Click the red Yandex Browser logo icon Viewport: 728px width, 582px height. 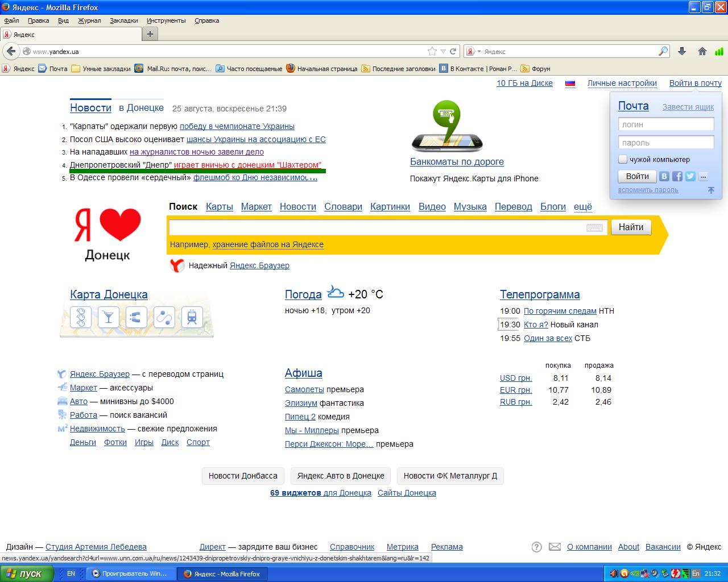[177, 265]
